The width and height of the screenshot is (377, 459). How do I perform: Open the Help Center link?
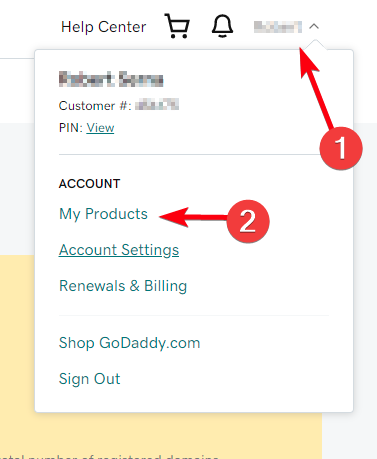(103, 27)
